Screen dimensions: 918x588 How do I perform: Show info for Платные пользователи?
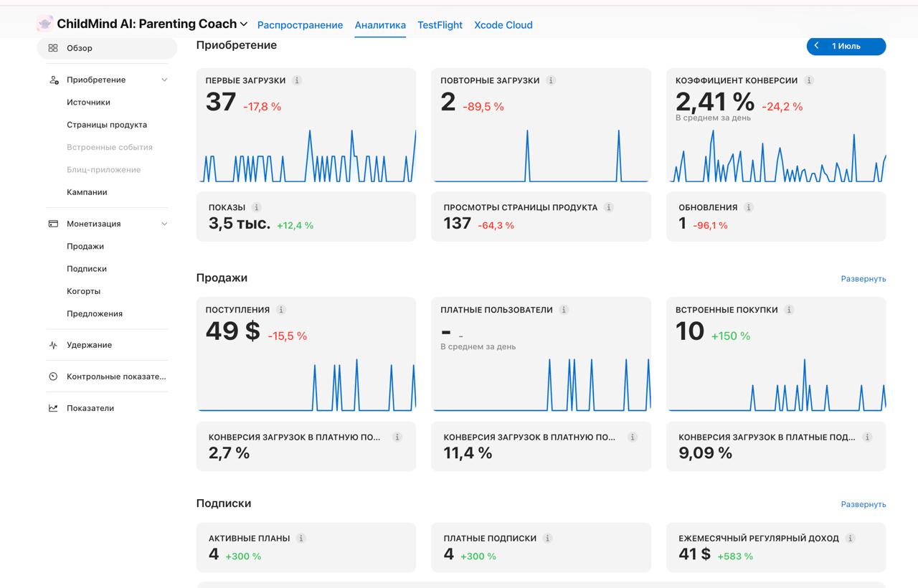pyautogui.click(x=564, y=310)
